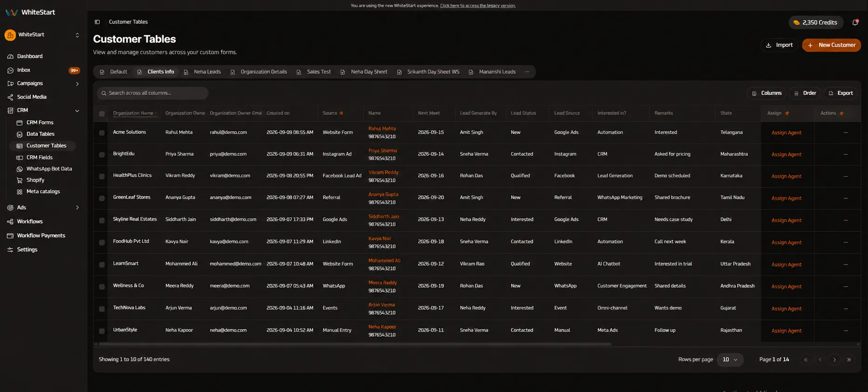Expand the Campaigns sidebar section

tap(77, 84)
